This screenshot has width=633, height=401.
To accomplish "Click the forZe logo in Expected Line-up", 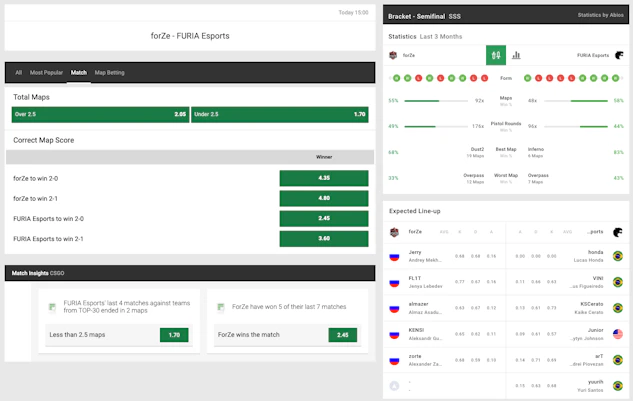I will [394, 232].
